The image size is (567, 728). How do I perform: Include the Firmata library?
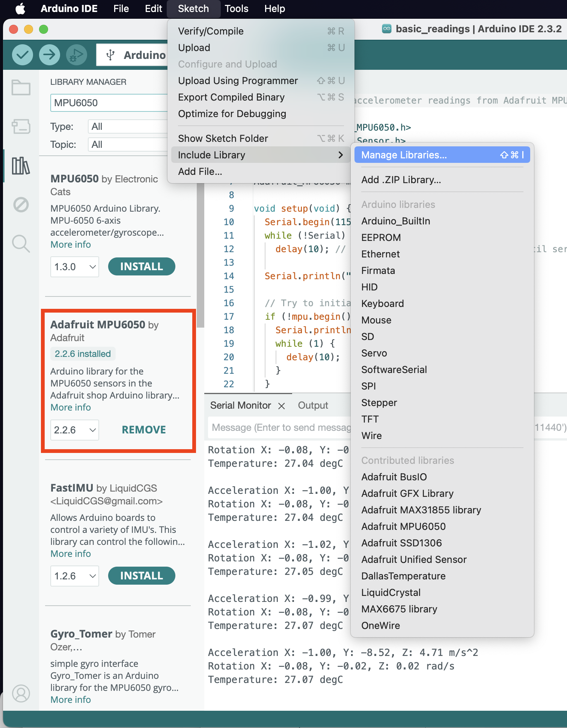[x=442, y=271]
